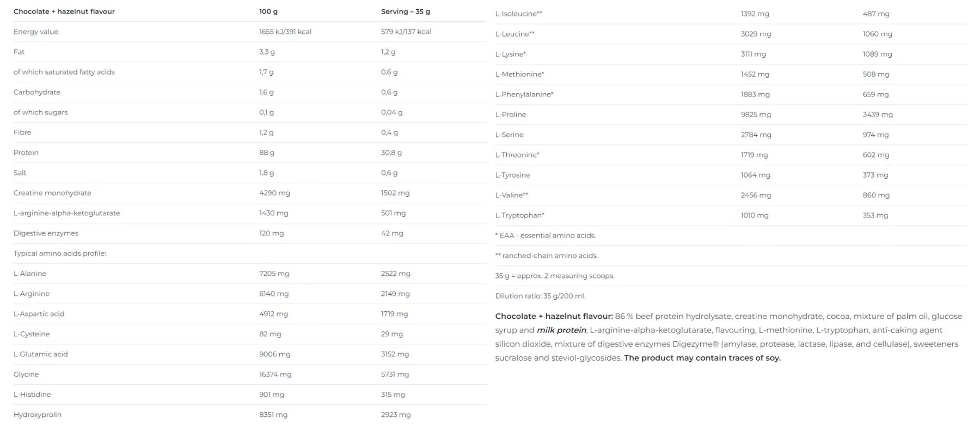Click the "Serving – 35 g" column header

coord(405,11)
